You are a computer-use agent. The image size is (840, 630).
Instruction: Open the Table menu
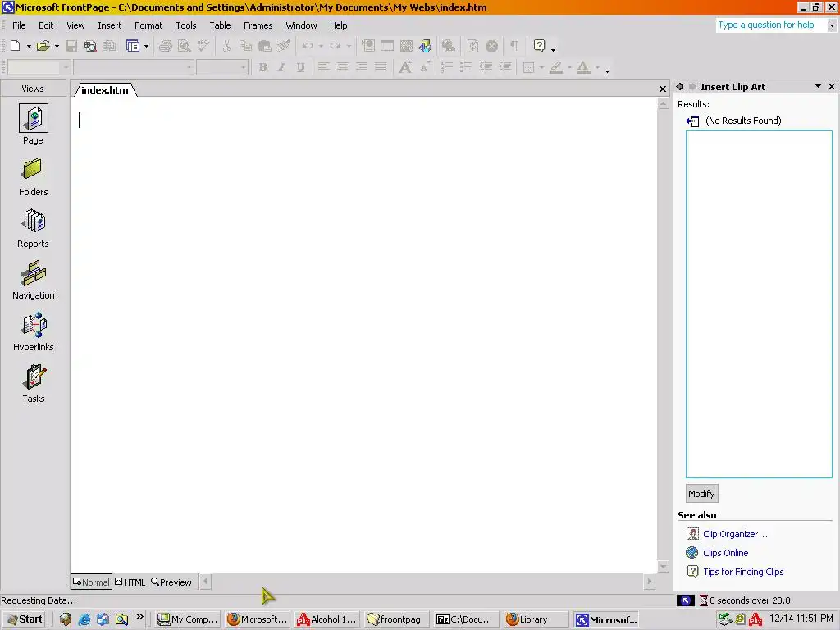(x=220, y=25)
